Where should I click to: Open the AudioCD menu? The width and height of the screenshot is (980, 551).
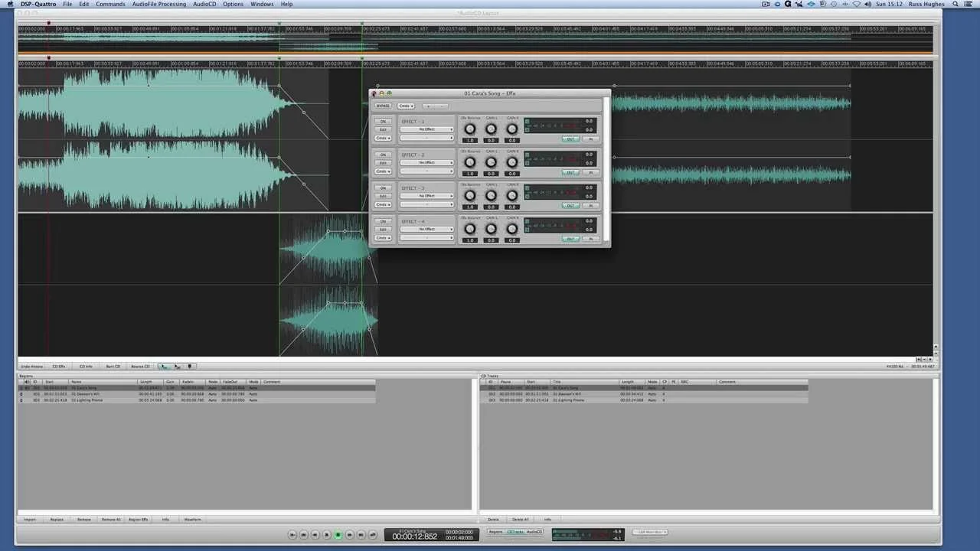click(204, 4)
